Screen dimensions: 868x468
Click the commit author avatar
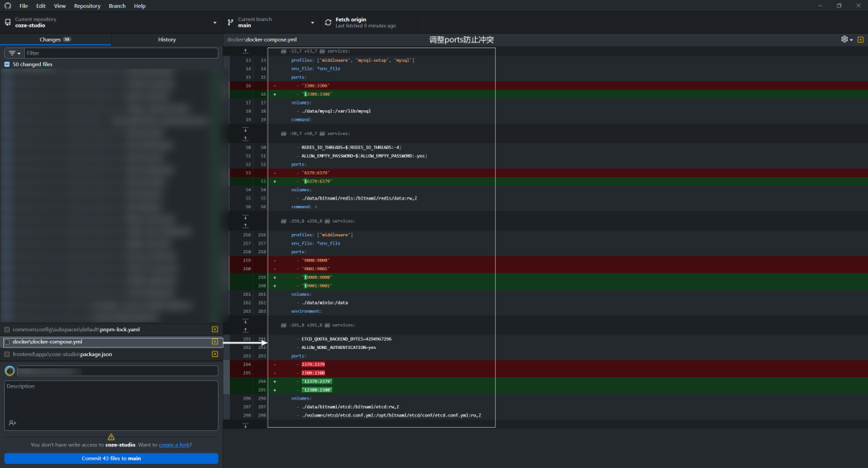click(10, 371)
